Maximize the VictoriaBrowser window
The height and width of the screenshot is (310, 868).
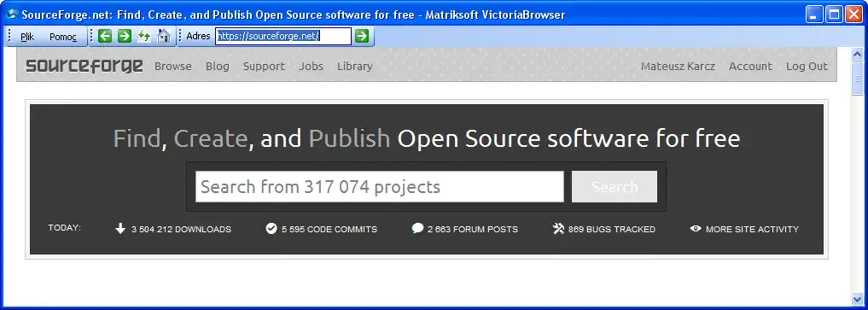click(x=834, y=14)
